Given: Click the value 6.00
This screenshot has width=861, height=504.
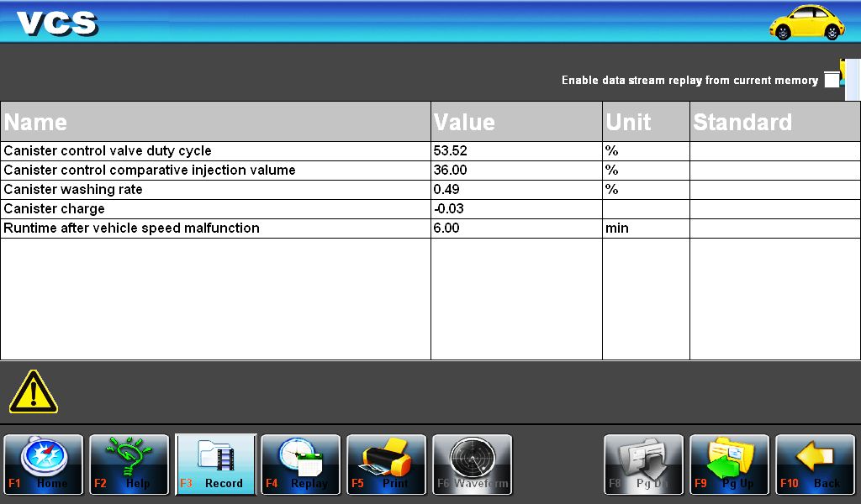Looking at the screenshot, I should point(446,228).
